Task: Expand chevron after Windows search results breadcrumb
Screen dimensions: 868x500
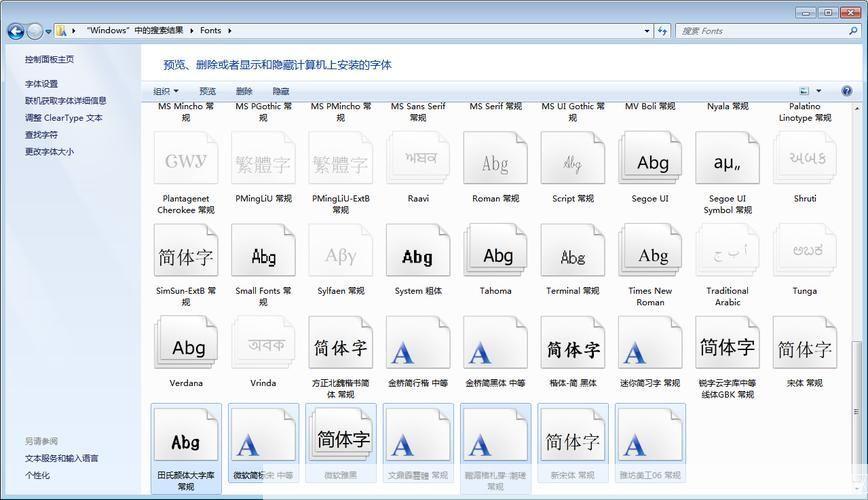Action: 192,31
